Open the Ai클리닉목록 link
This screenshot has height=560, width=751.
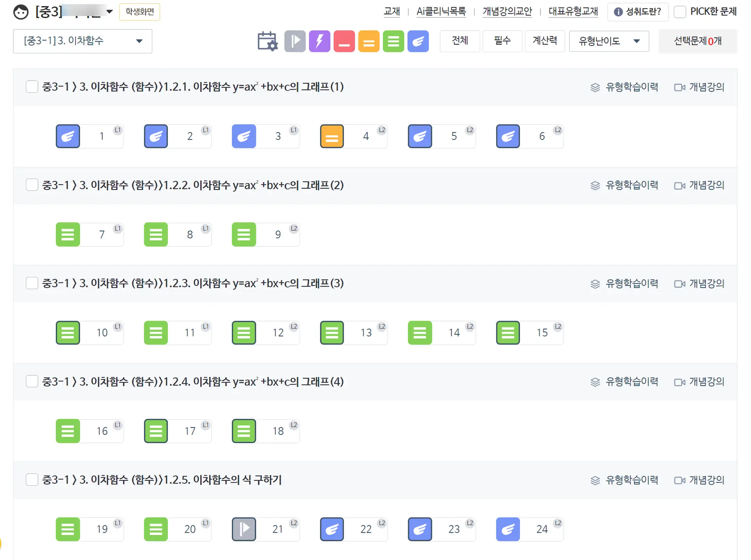click(441, 12)
